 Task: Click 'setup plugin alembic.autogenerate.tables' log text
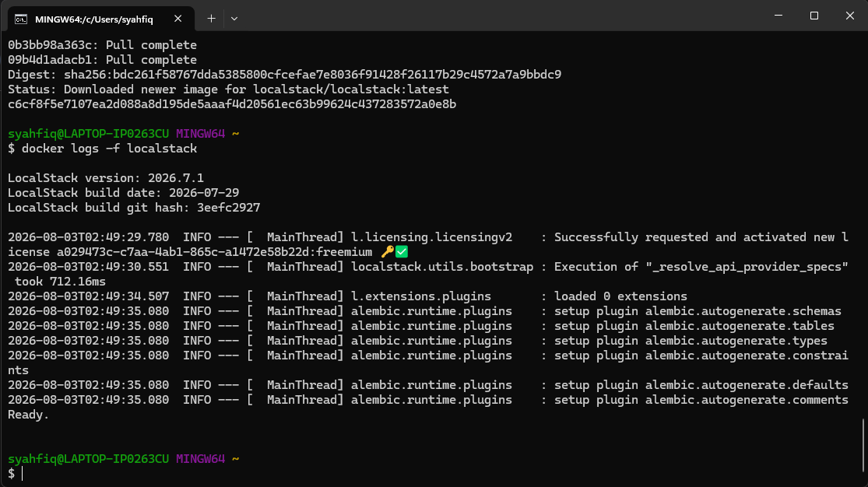pos(694,326)
